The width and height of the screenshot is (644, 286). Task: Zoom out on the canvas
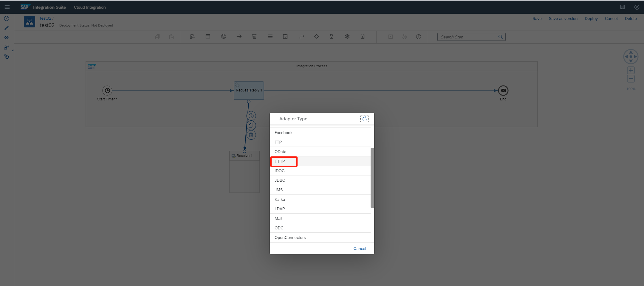[x=631, y=79]
